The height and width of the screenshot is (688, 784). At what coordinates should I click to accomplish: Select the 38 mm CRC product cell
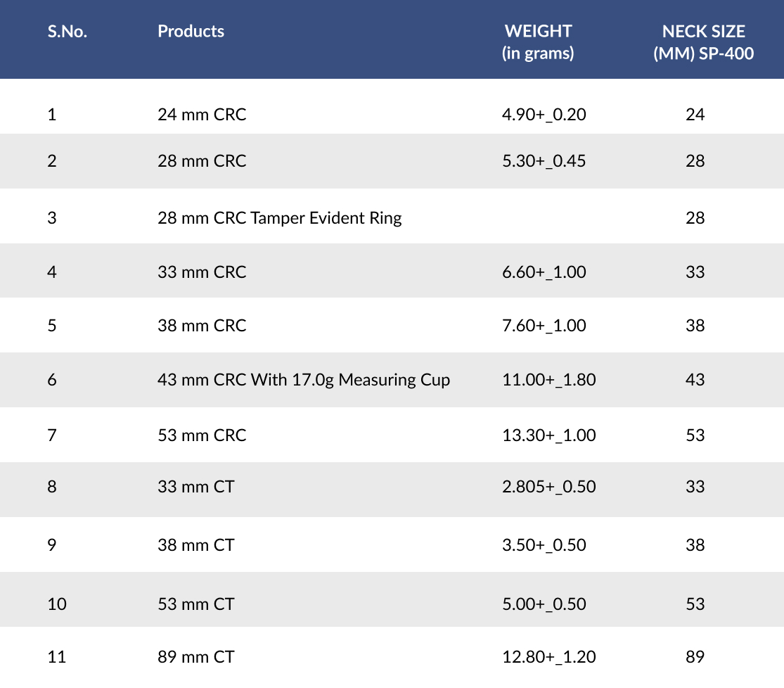[x=202, y=326]
